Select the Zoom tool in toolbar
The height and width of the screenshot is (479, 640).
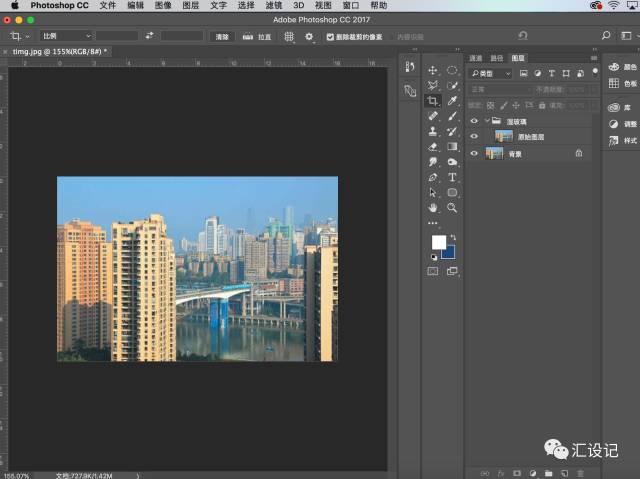(x=452, y=207)
